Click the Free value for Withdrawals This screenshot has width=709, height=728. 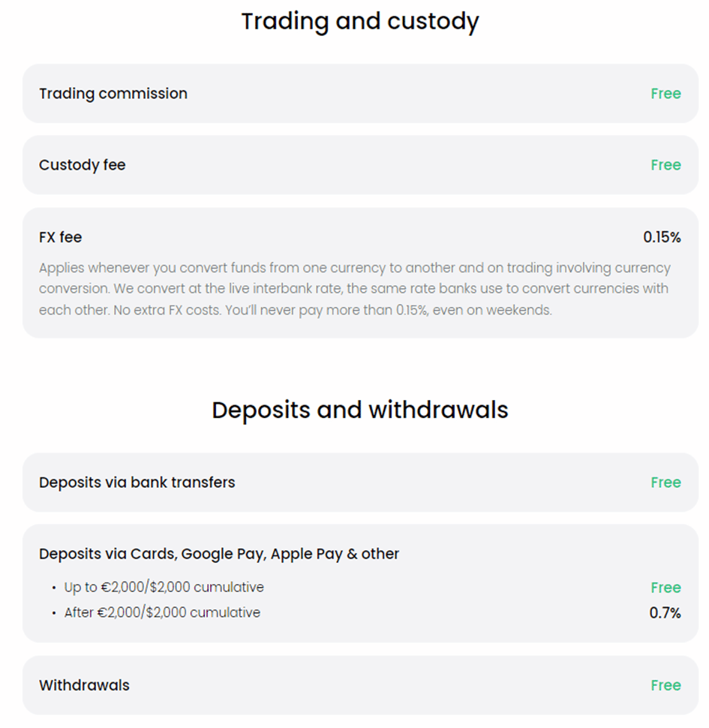point(665,685)
